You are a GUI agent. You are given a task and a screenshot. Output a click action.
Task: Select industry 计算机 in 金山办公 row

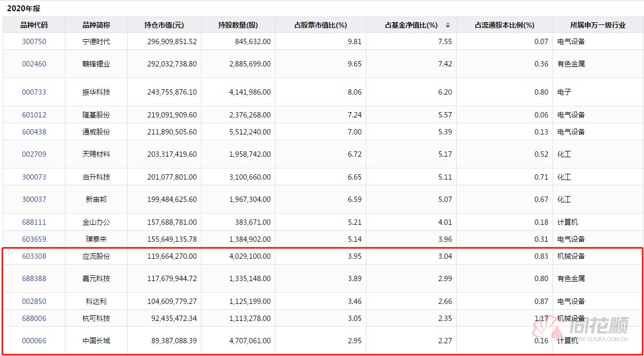567,222
